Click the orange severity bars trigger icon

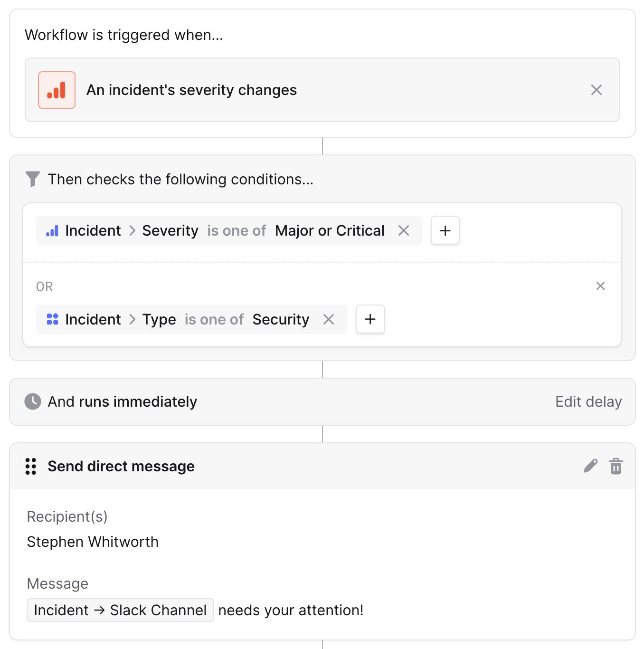57,90
